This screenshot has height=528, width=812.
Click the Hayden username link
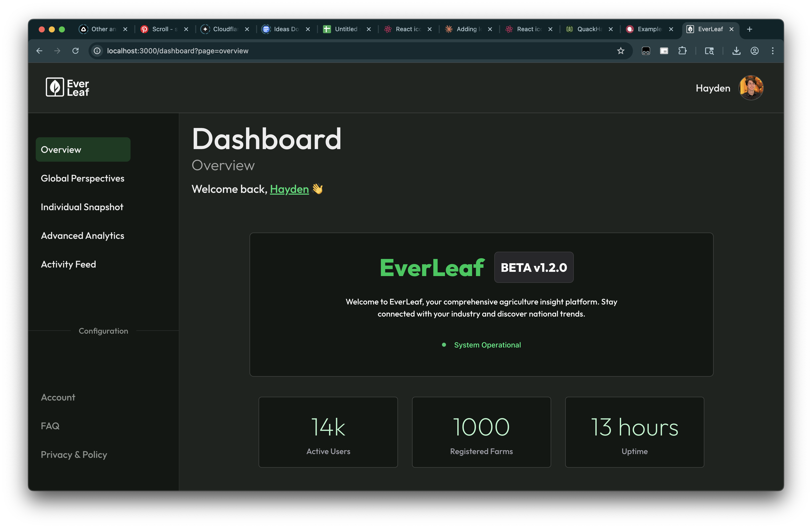(289, 189)
